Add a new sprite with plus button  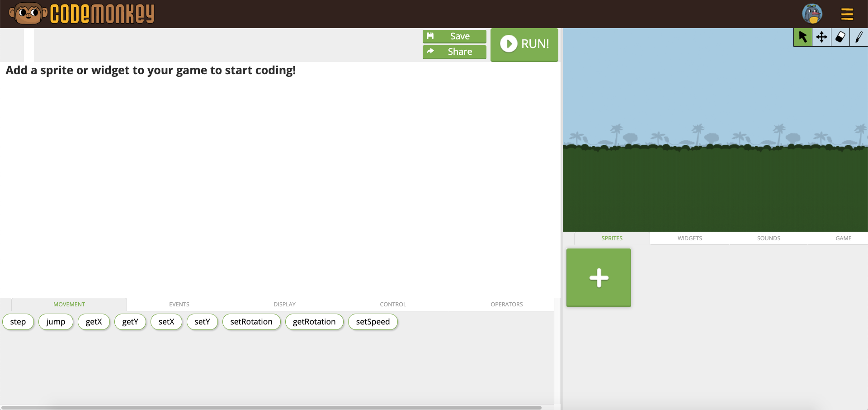(x=599, y=278)
